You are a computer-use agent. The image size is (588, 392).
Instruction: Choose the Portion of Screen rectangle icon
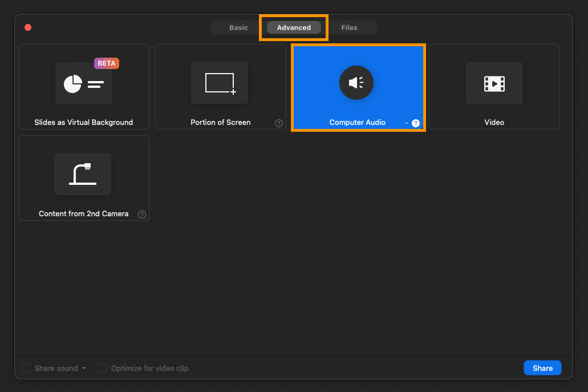220,83
